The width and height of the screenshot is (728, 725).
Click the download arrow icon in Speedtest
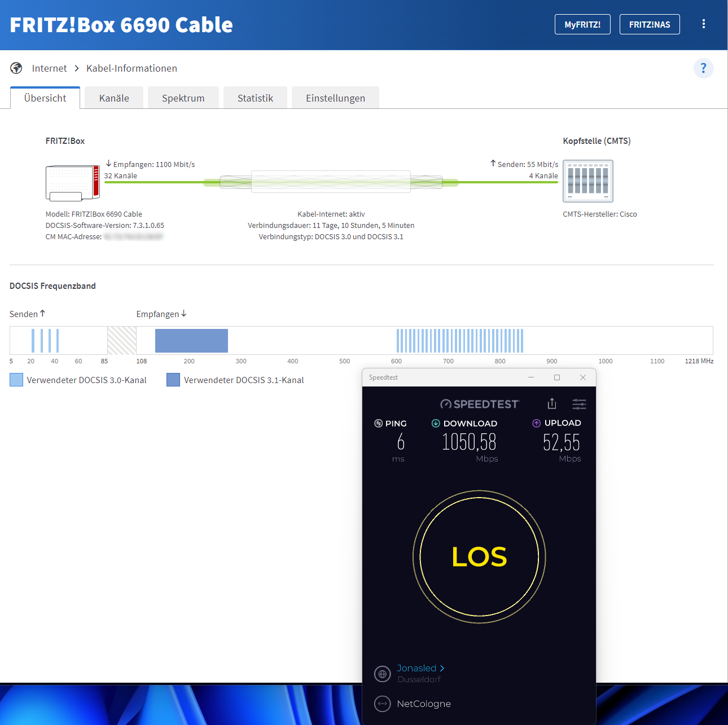tap(436, 423)
